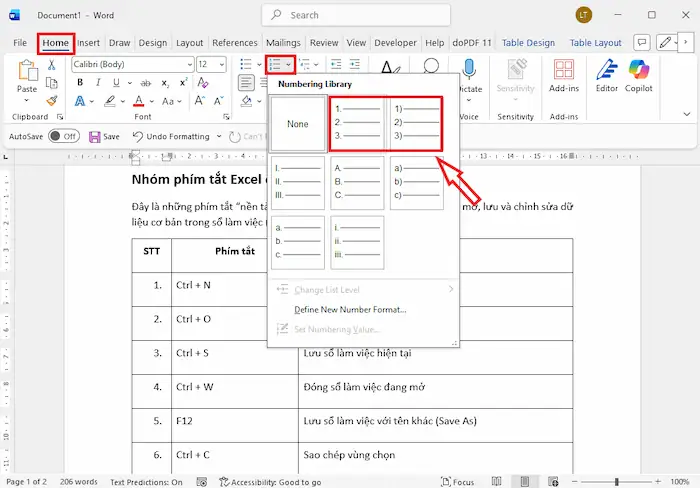The height and width of the screenshot is (488, 700).
Task: Click the Save icon in quick access bar
Action: [96, 136]
